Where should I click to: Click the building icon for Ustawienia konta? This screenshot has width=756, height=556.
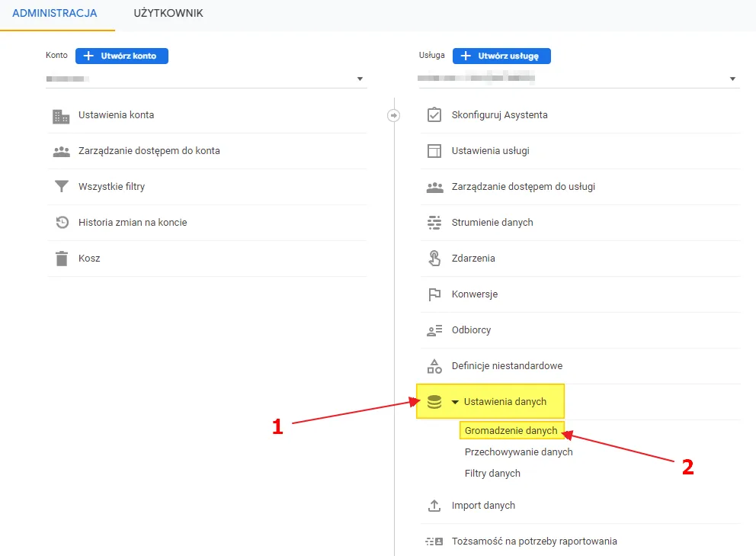[61, 116]
